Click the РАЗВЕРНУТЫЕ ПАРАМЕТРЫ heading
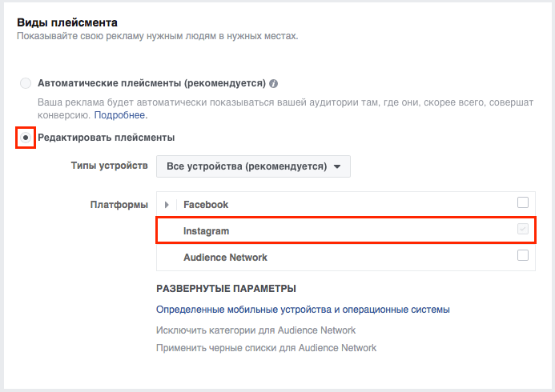Image resolution: width=555 pixels, height=392 pixels. tap(226, 289)
